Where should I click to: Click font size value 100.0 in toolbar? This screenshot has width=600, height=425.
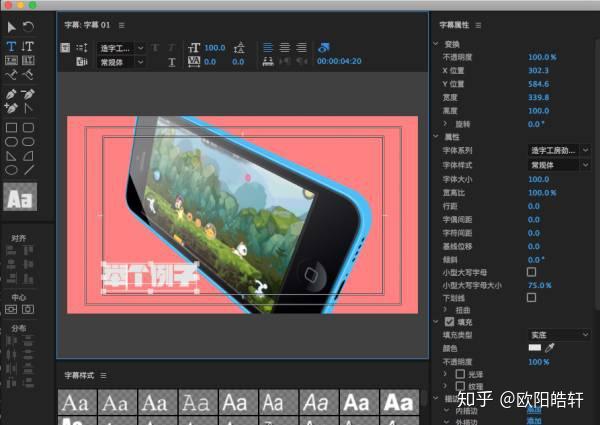[x=215, y=48]
